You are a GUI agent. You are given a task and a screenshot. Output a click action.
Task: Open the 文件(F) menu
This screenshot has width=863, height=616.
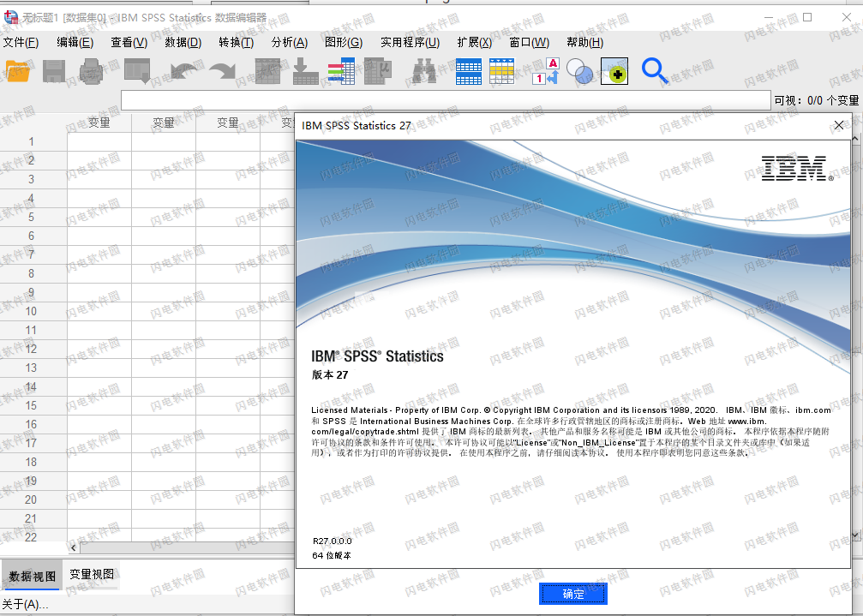(x=21, y=42)
